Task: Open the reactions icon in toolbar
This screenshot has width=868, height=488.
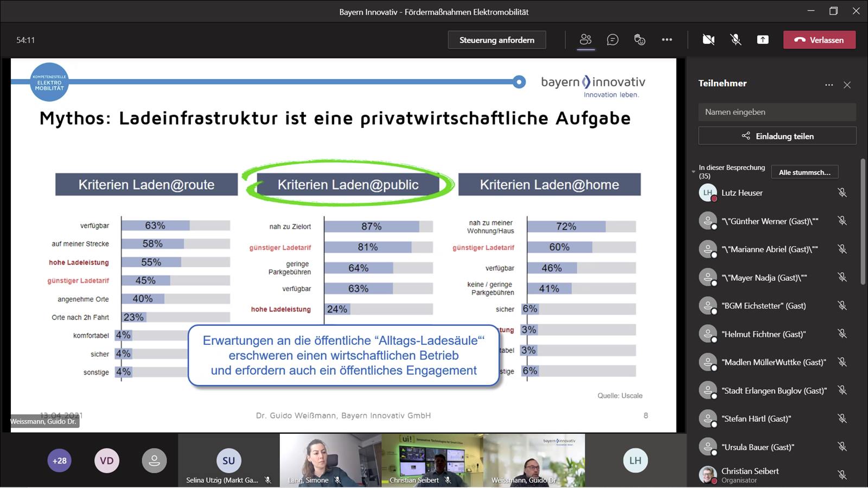Action: 640,40
